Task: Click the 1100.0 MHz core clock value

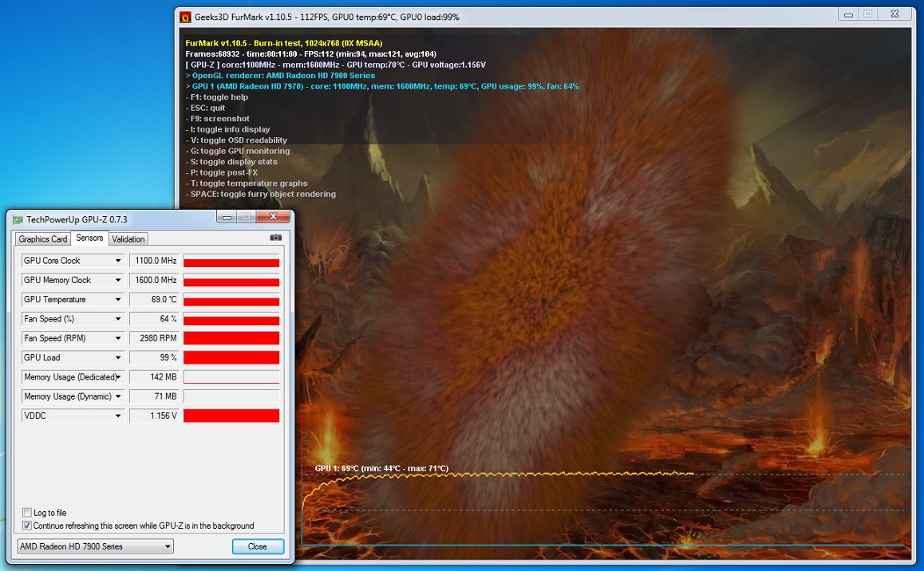Action: point(154,260)
